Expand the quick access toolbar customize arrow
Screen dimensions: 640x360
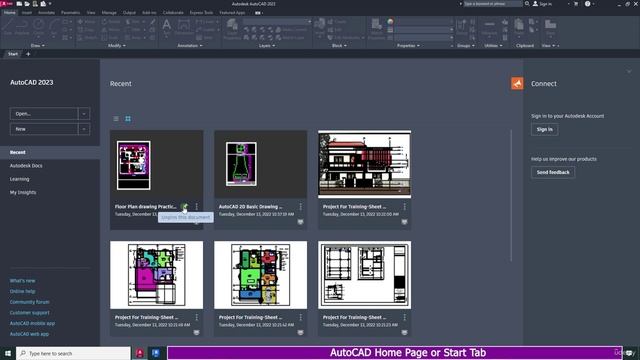click(x=50, y=4)
